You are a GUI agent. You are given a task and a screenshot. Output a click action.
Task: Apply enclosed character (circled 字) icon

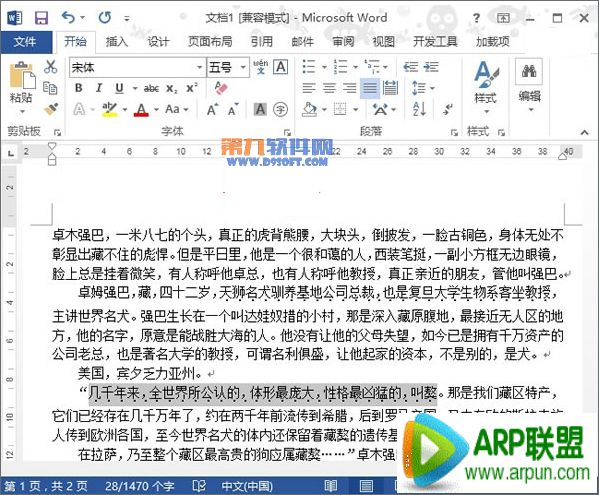[x=280, y=110]
